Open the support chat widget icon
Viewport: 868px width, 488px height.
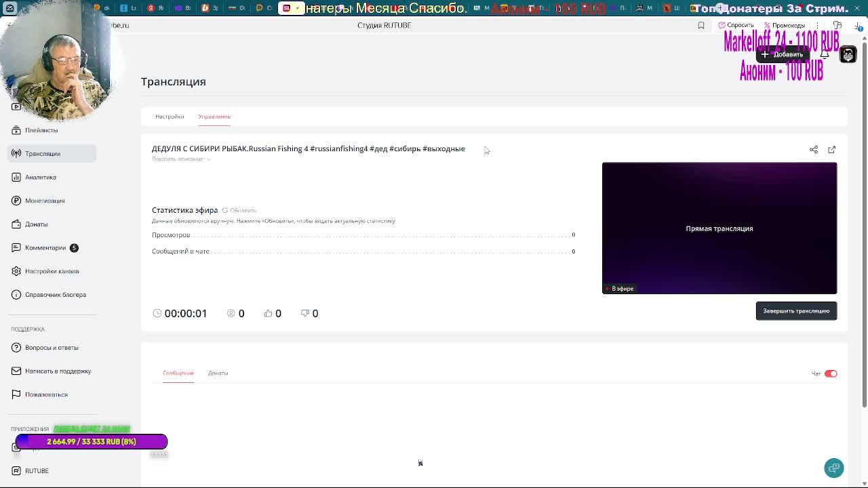pyautogui.click(x=834, y=468)
